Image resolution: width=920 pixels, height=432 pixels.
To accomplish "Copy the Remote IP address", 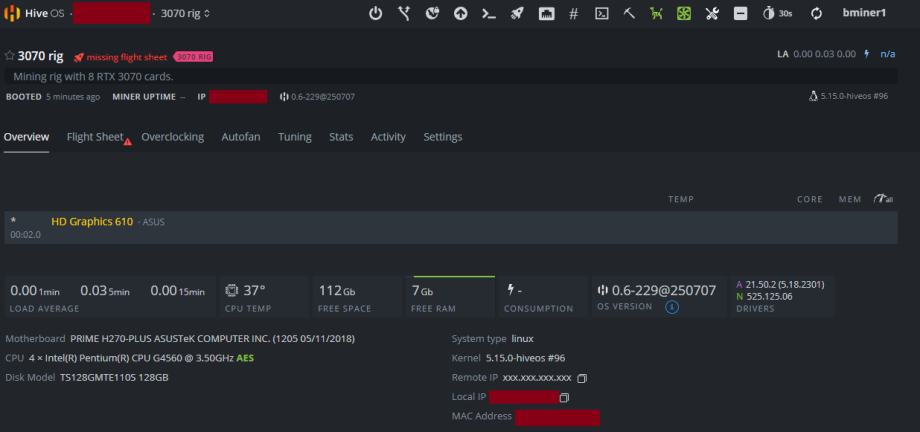I will [582, 378].
